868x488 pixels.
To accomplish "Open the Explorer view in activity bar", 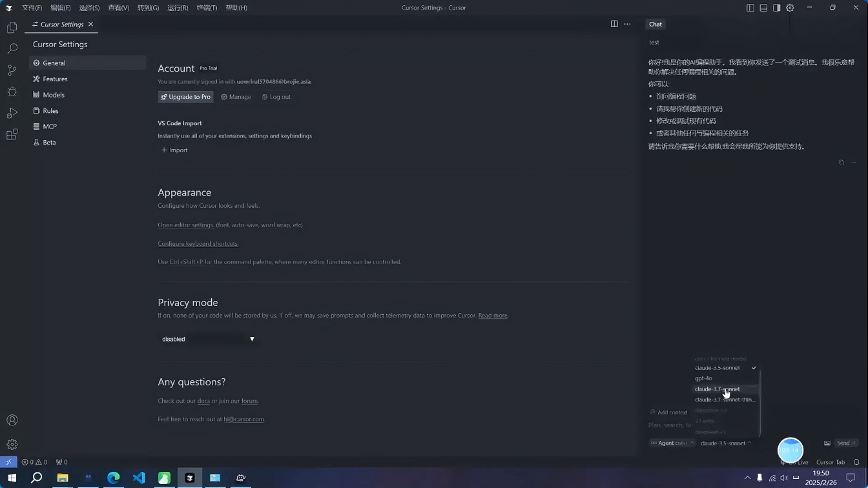I will coord(12,27).
